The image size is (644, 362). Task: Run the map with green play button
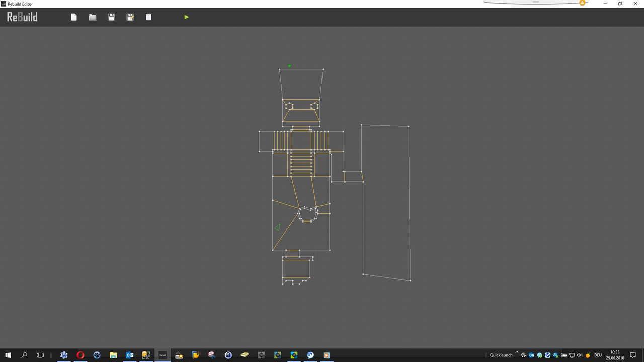tap(186, 17)
